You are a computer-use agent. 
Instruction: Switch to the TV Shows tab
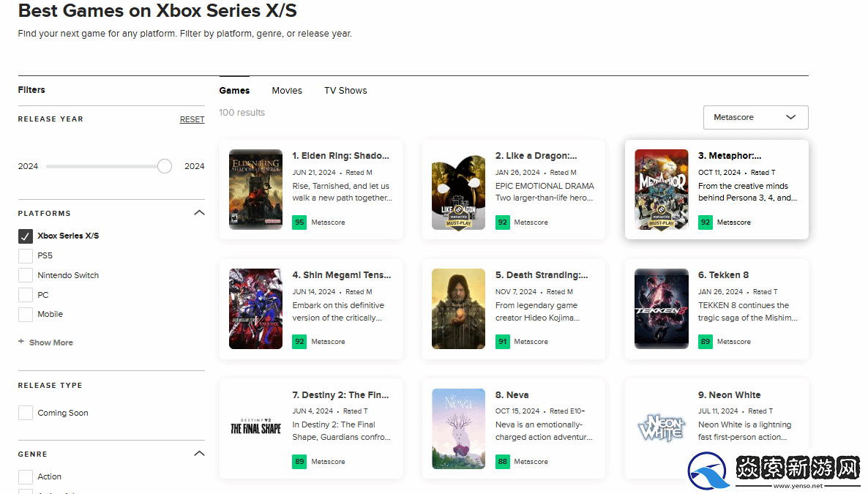click(x=345, y=91)
